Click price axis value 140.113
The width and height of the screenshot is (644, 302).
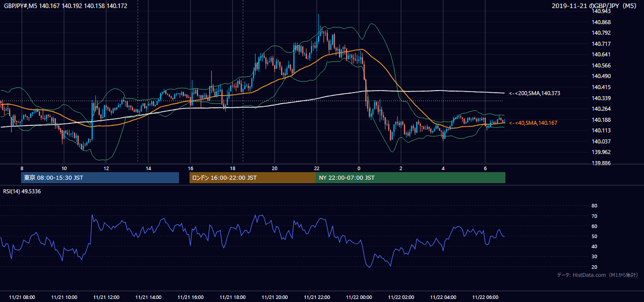[602, 130]
